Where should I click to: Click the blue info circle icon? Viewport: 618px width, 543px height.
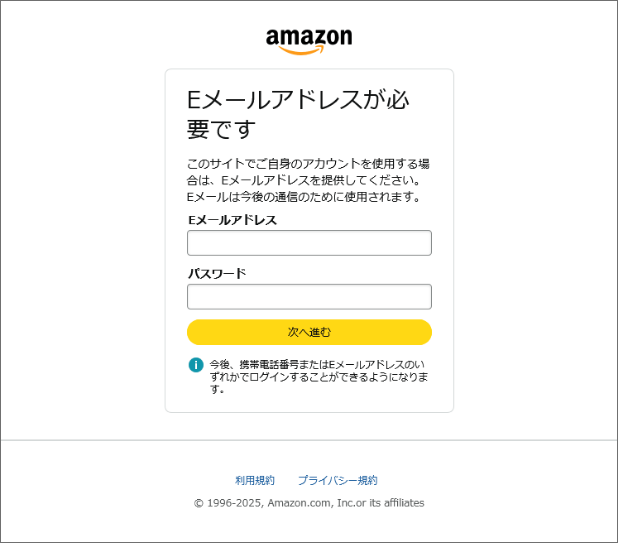click(196, 365)
